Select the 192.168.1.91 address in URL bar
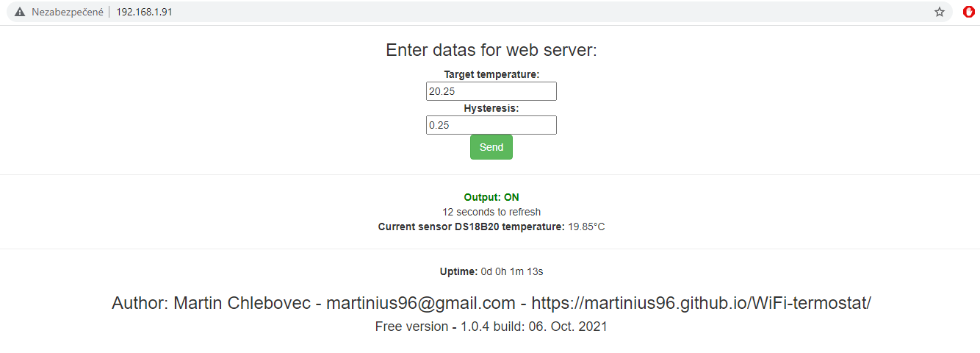This screenshot has width=980, height=353. coord(144,12)
